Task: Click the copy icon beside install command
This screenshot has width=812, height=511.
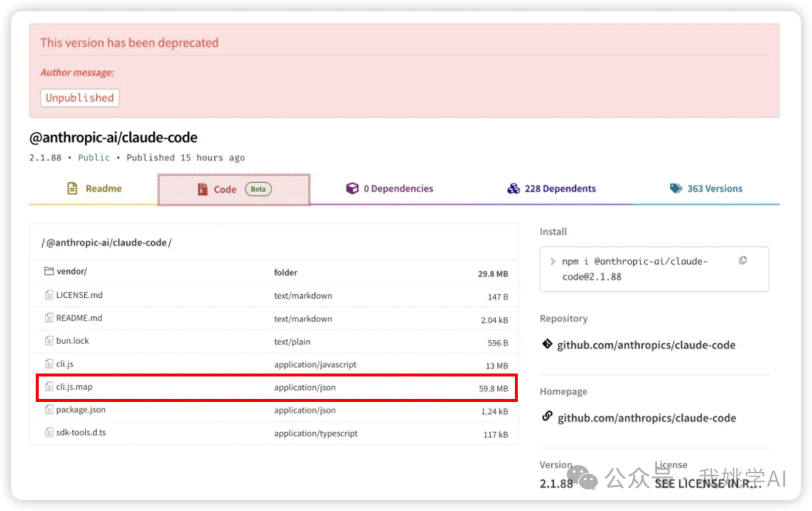Action: [x=743, y=260]
